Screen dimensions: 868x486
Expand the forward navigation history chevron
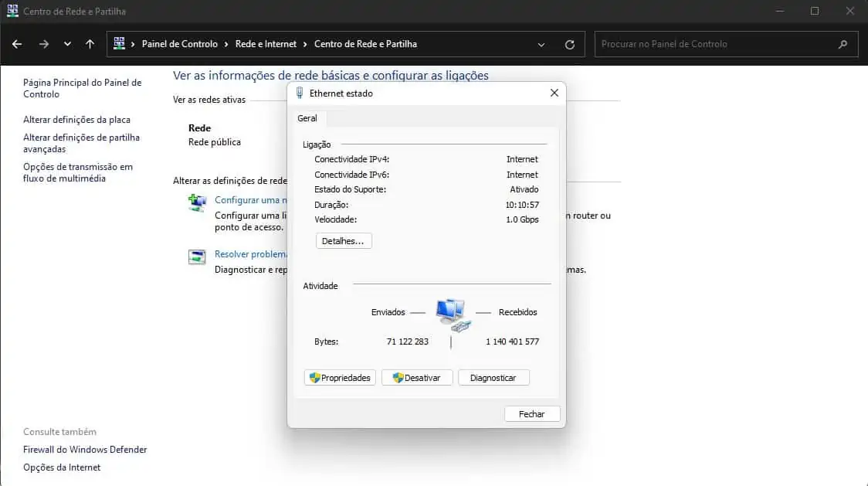click(x=67, y=44)
